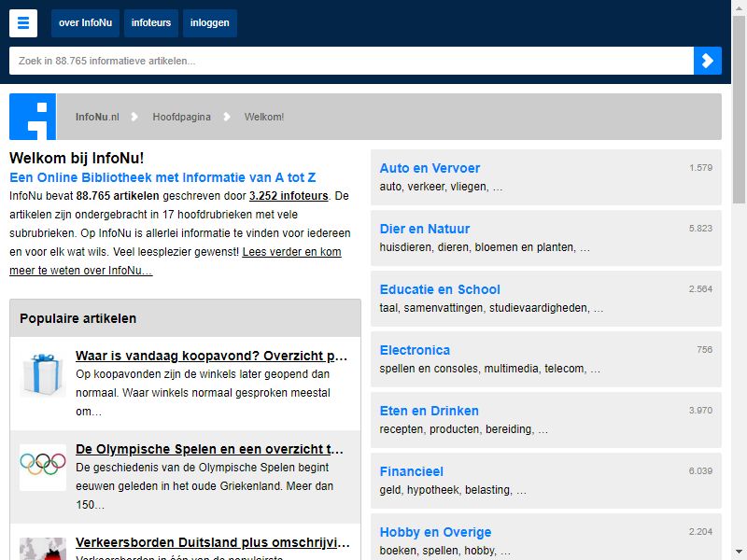Follow the 'Lees verder en kom meer te weten' link
Image resolution: width=747 pixels, height=560 pixels.
tap(176, 261)
